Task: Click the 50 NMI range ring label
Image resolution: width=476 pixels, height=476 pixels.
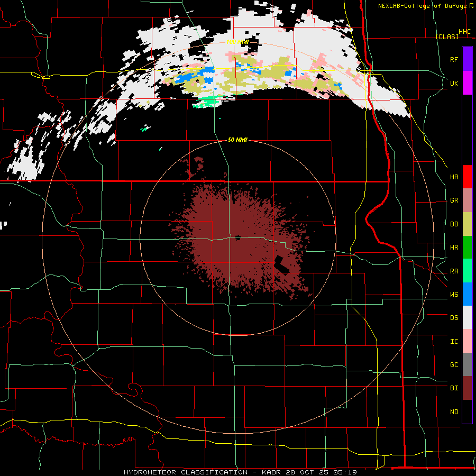Action: (237, 140)
